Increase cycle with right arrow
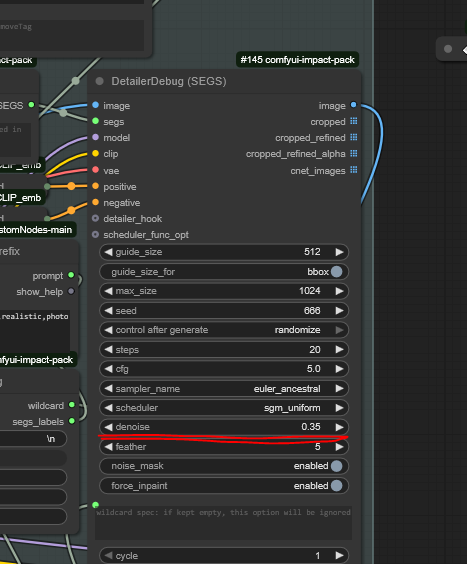467x564 pixels. tap(339, 555)
